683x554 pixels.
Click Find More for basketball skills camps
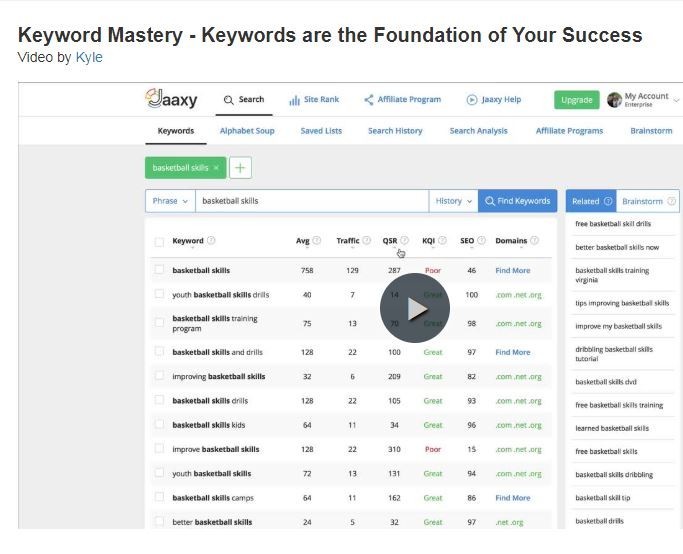click(x=513, y=498)
